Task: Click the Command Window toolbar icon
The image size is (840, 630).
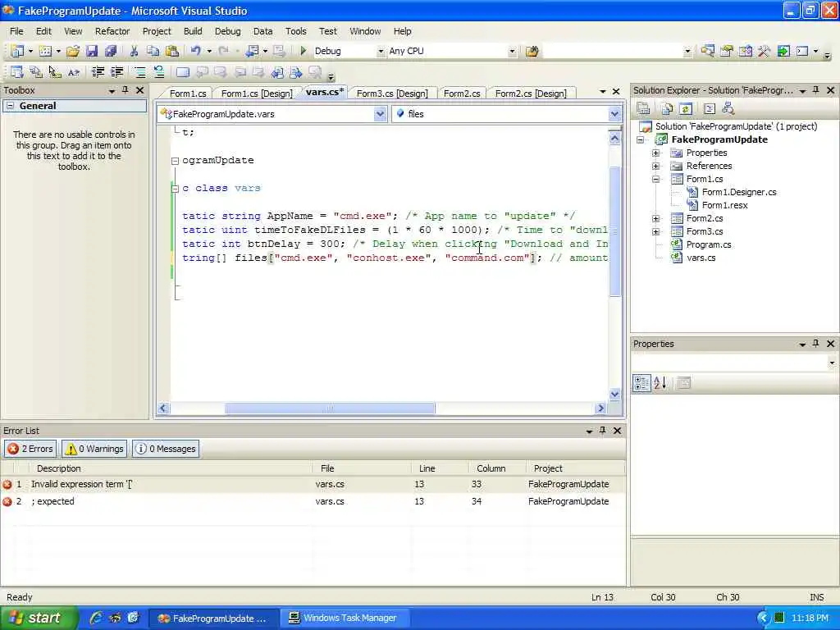Action: click(x=802, y=51)
